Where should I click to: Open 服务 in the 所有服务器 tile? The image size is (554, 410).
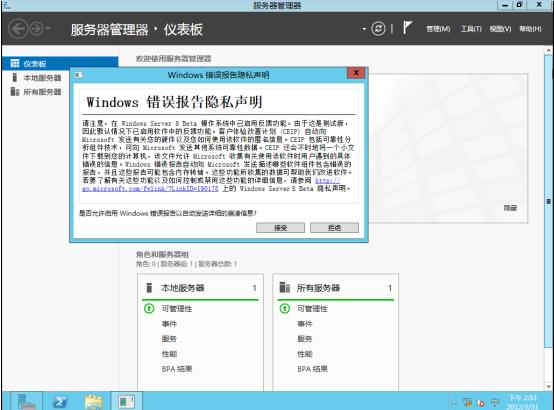305,339
